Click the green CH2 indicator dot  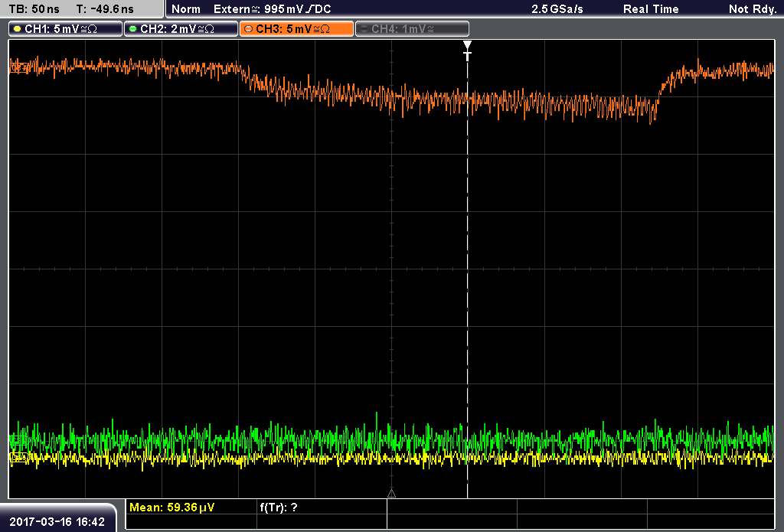coord(133,29)
